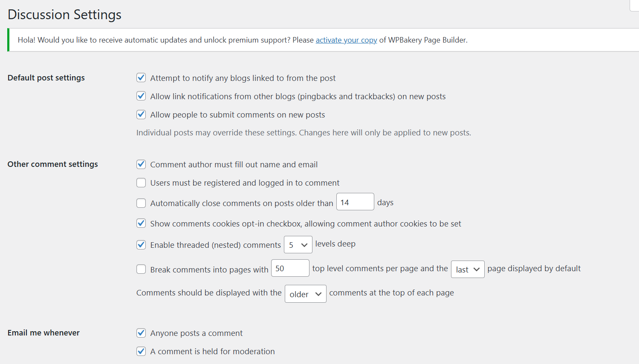Open the 'last' page displayed dropdown

(468, 269)
